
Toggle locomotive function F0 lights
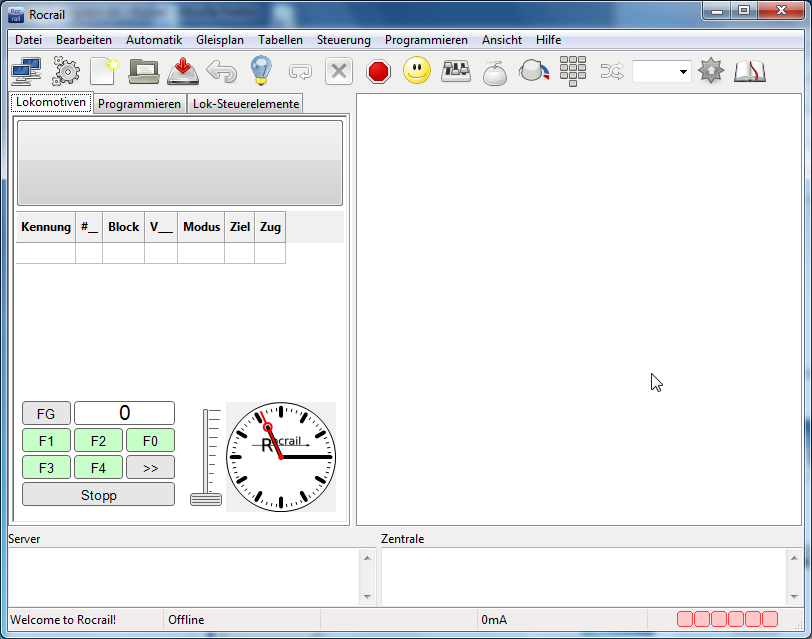150,441
